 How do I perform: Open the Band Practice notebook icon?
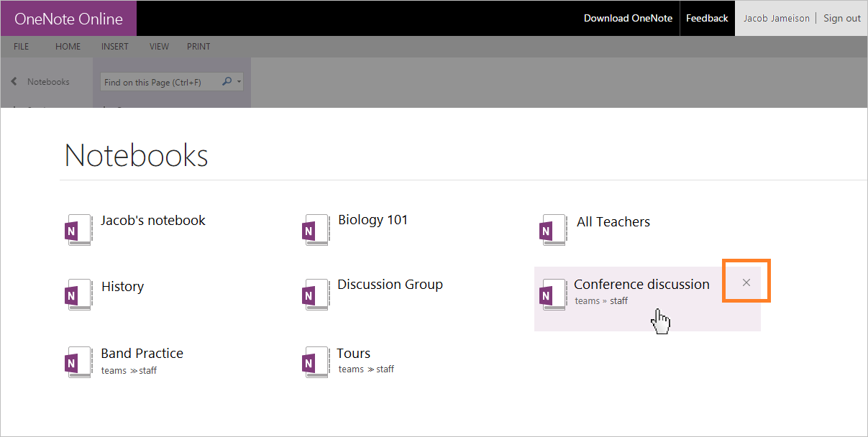[x=79, y=362]
